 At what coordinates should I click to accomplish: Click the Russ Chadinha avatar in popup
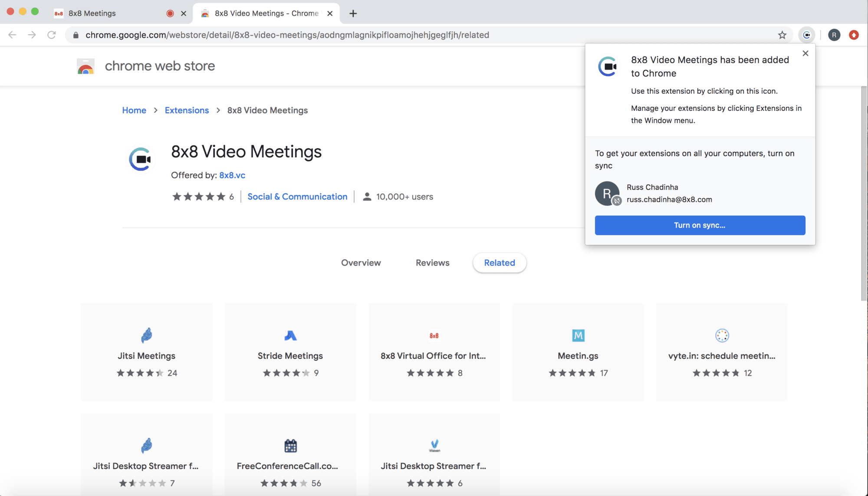(x=607, y=193)
